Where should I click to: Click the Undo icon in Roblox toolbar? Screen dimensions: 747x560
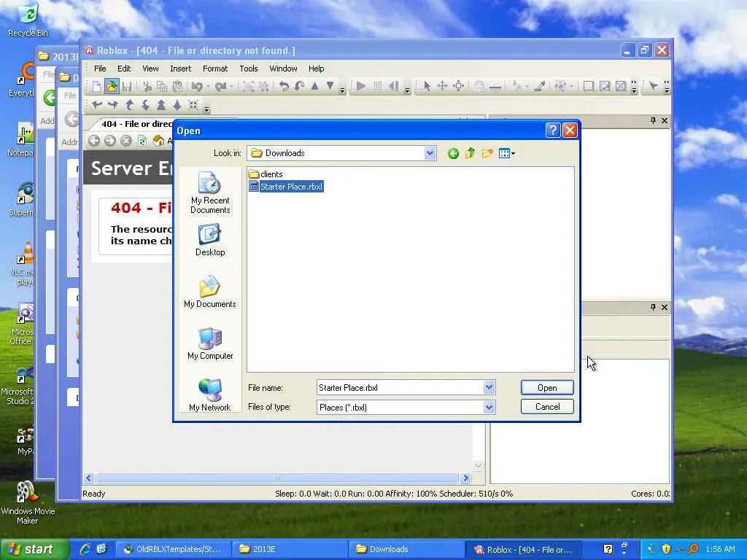click(x=197, y=86)
